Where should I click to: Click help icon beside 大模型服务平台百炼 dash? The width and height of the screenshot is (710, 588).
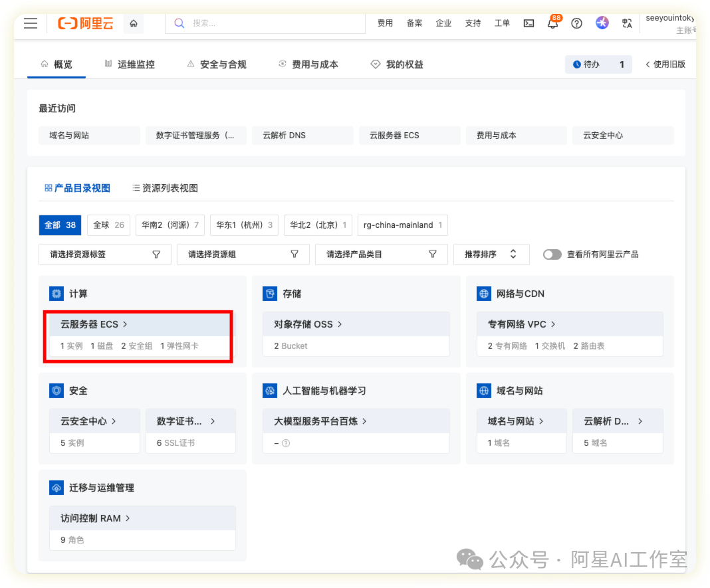(x=286, y=443)
